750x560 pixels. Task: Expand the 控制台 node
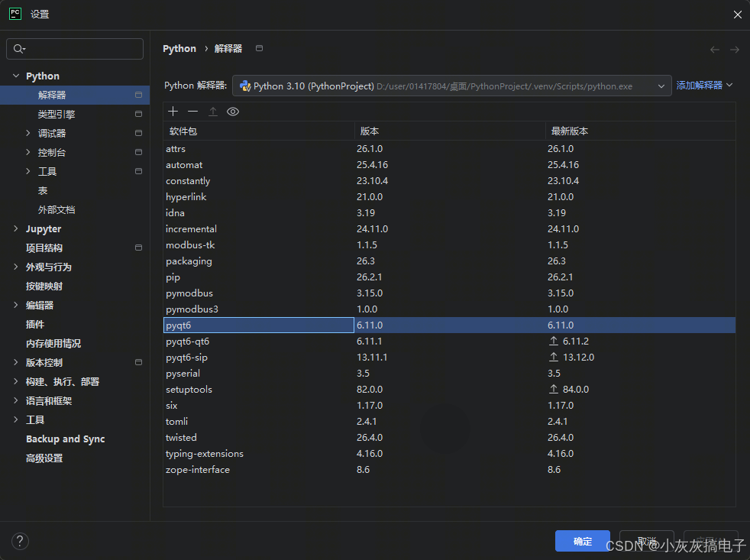pyautogui.click(x=27, y=152)
